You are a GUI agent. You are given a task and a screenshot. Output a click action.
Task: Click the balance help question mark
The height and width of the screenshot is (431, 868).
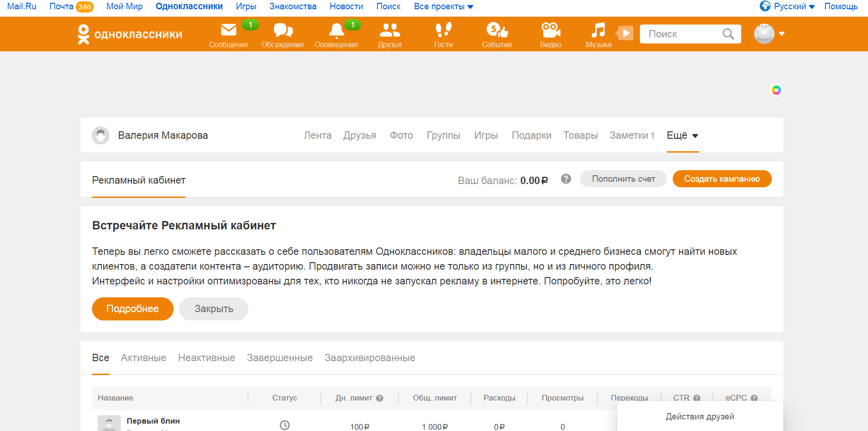(566, 179)
